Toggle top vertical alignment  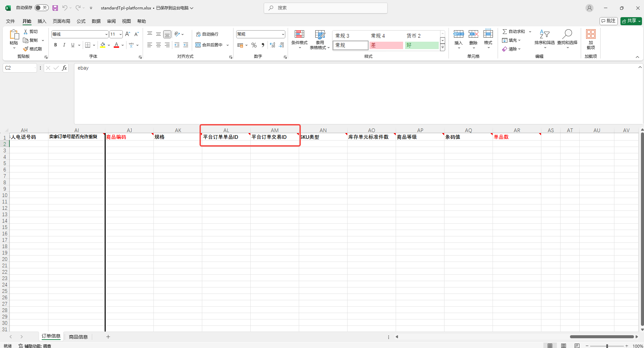150,34
